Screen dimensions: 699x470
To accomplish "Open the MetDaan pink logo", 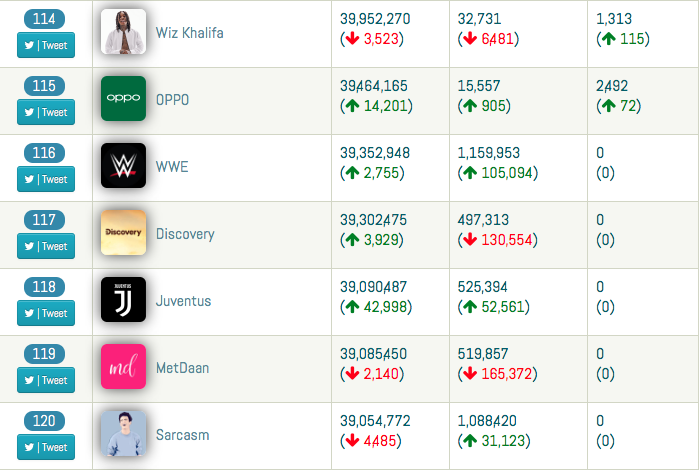I will [123, 367].
